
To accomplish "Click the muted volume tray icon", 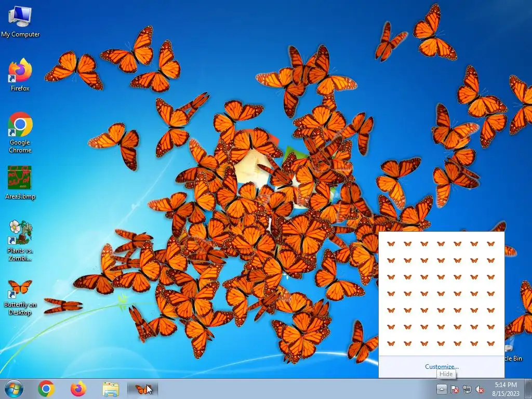I will tap(480, 389).
